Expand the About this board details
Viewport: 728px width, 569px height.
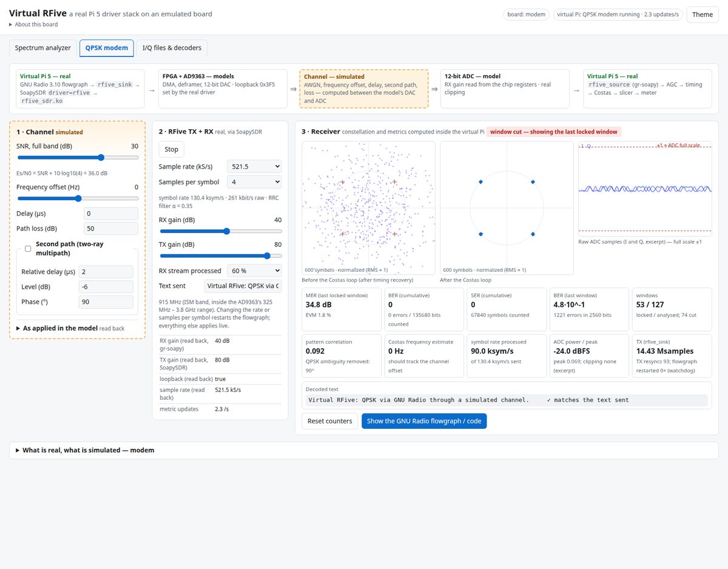pyautogui.click(x=33, y=24)
